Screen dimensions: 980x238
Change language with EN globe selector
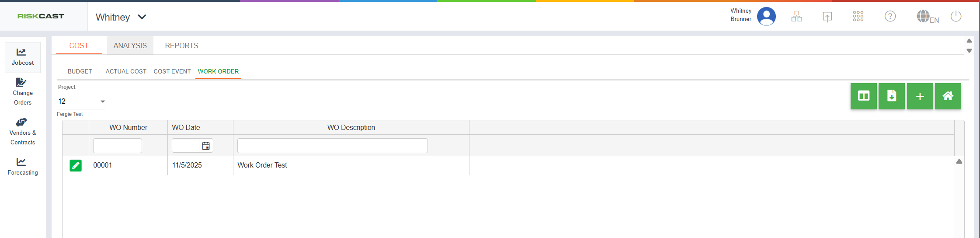coord(927,17)
